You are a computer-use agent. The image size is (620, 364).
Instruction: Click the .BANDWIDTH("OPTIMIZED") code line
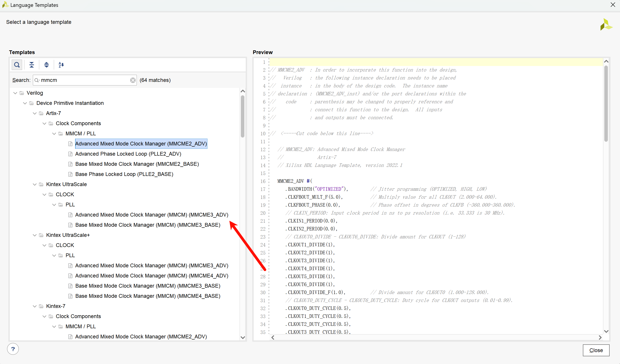point(317,189)
